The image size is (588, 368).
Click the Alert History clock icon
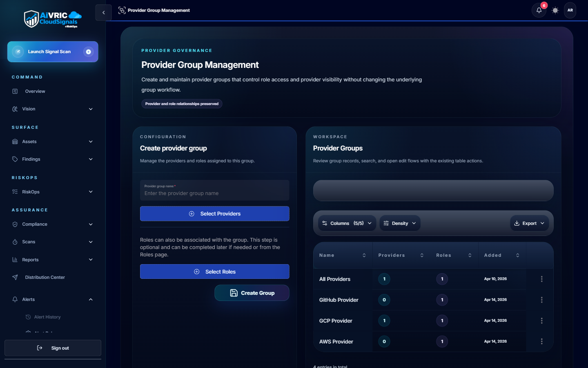pos(28,317)
